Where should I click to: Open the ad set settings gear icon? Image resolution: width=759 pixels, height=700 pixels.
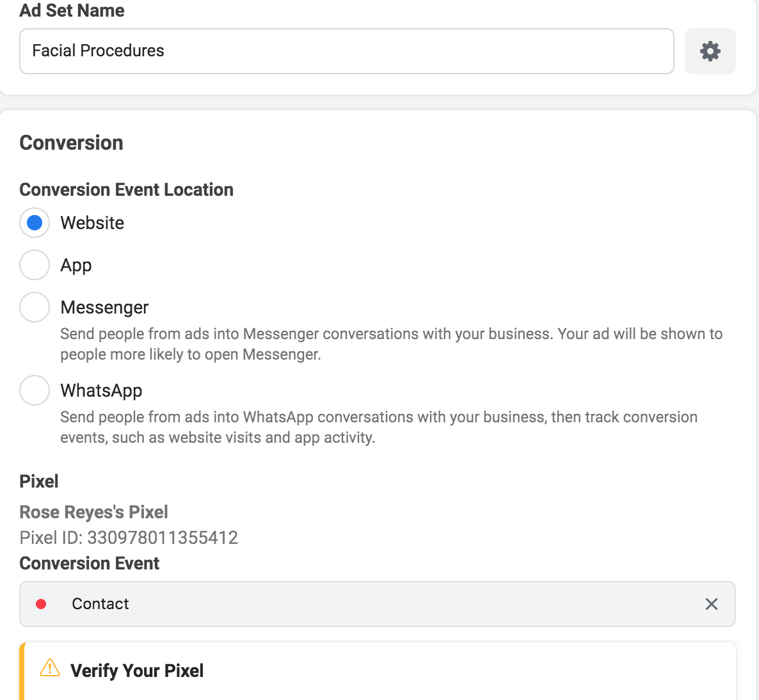710,51
